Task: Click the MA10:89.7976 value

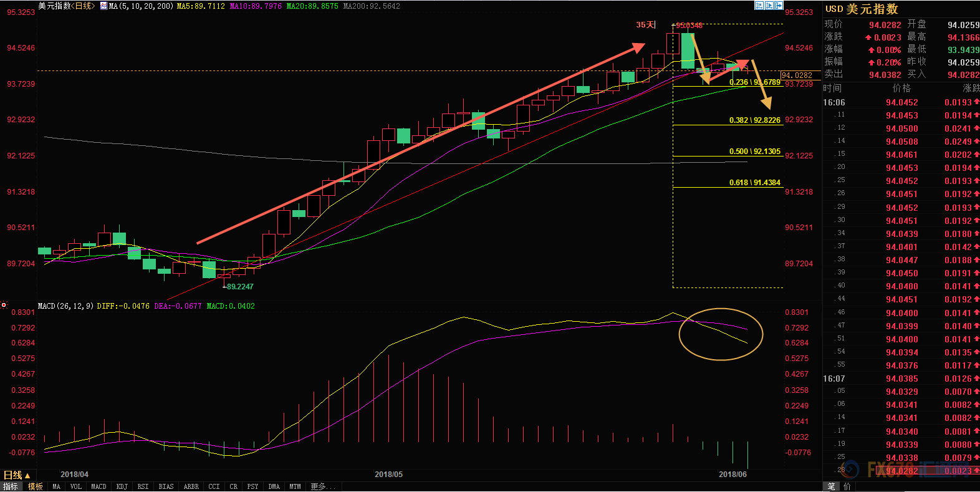Action: coord(256,6)
